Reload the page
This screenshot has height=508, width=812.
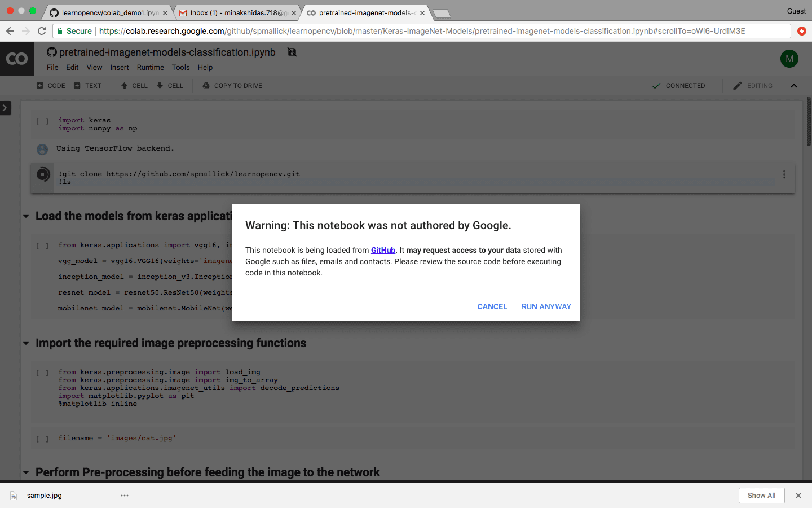tap(42, 31)
